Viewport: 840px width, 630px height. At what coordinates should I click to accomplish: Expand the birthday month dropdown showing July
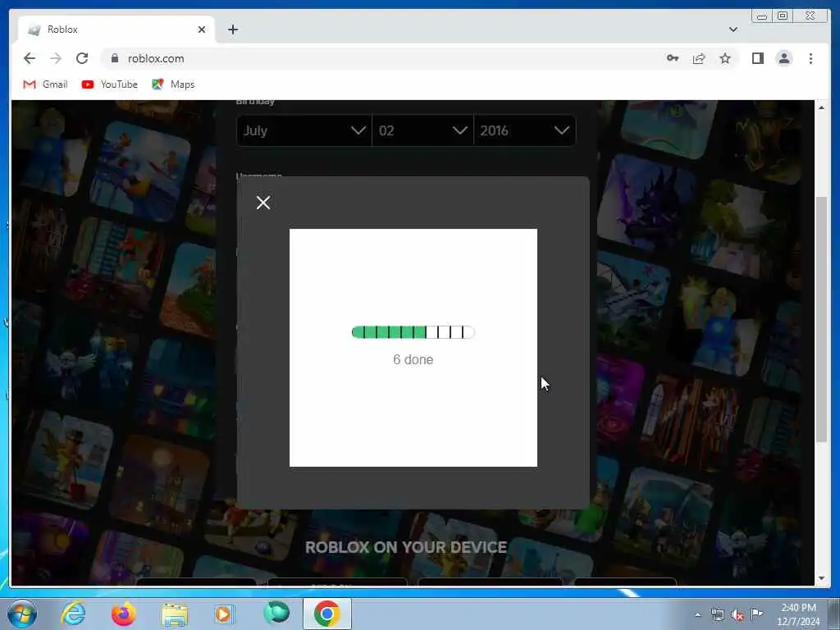(304, 130)
